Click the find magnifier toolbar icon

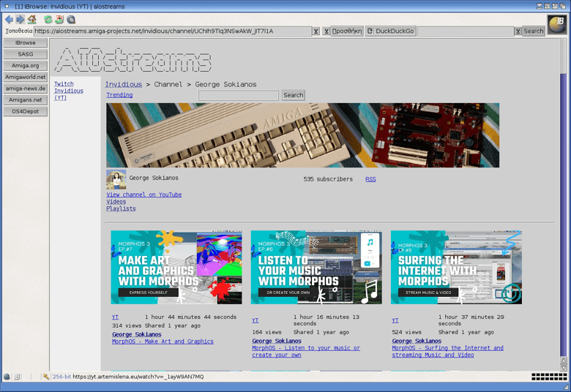click(x=71, y=20)
